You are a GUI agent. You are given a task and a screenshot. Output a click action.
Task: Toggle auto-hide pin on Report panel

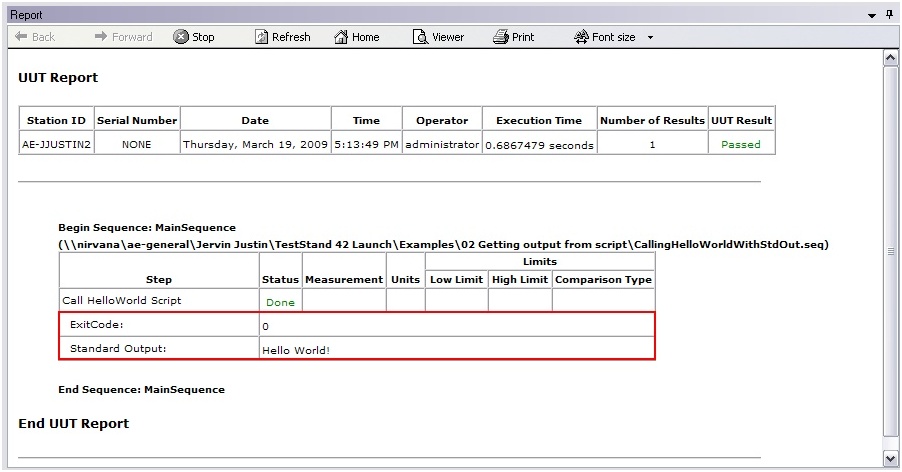pyautogui.click(x=890, y=15)
